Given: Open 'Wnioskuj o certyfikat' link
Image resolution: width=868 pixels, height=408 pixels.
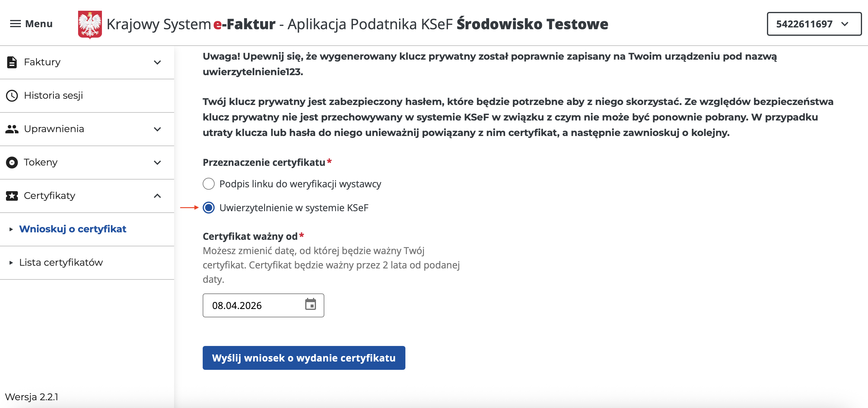Looking at the screenshot, I should [x=73, y=229].
